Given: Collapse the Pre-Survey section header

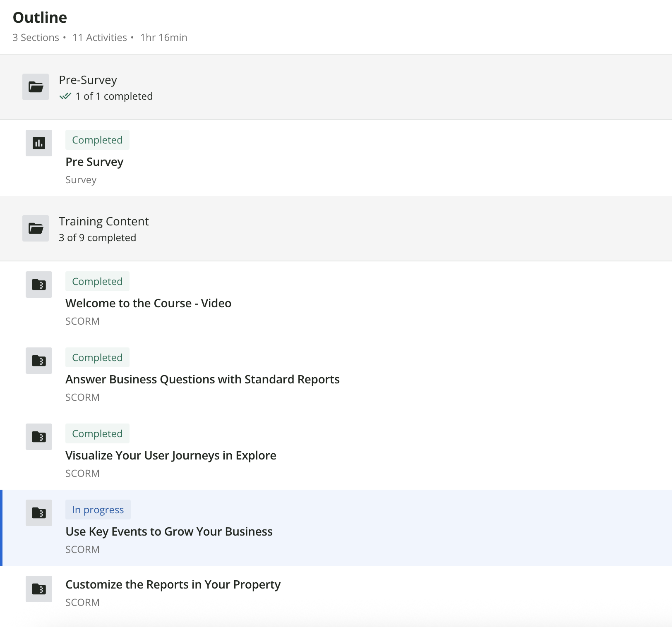Looking at the screenshot, I should [88, 80].
